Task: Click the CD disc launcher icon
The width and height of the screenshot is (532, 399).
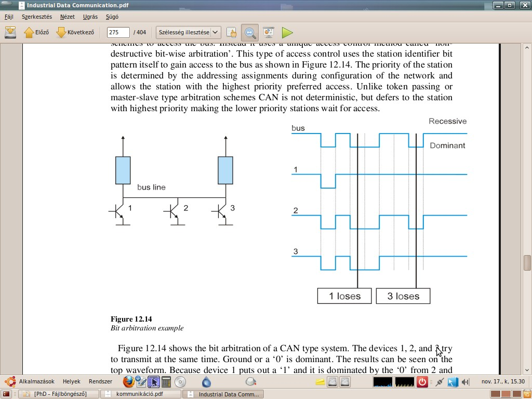Action: [180, 382]
